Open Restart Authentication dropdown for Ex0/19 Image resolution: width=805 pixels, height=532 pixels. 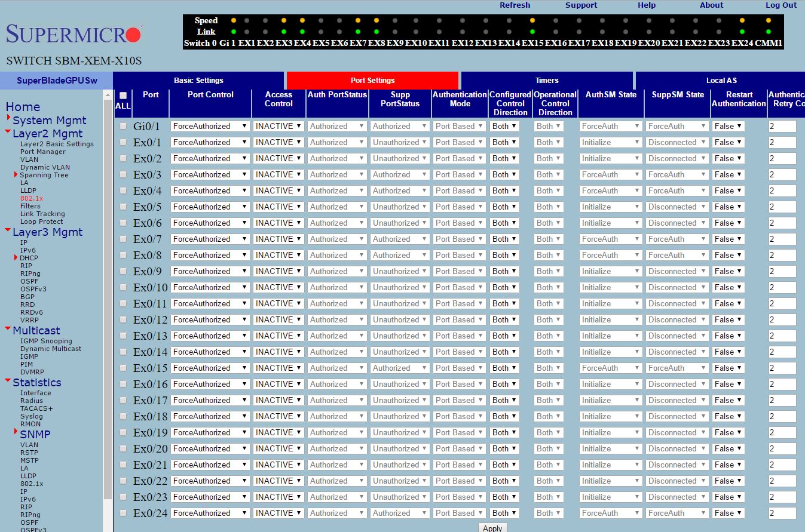coord(728,432)
